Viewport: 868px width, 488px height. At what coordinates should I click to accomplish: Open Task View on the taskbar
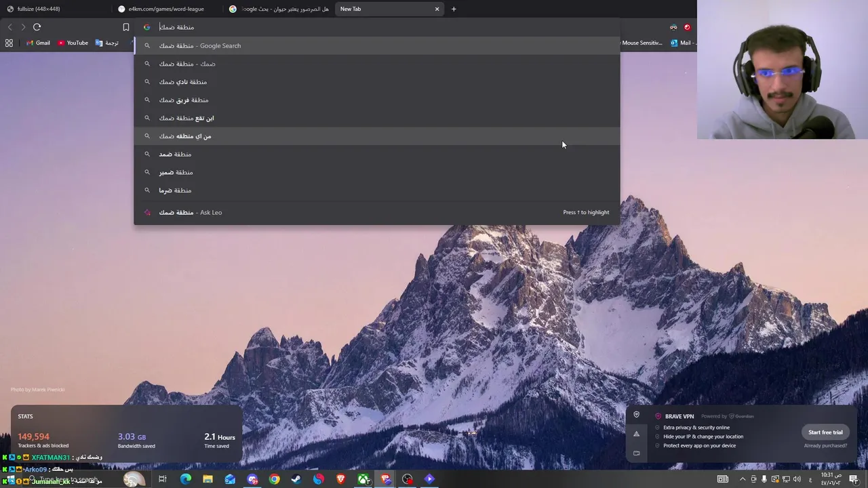pos(163,479)
